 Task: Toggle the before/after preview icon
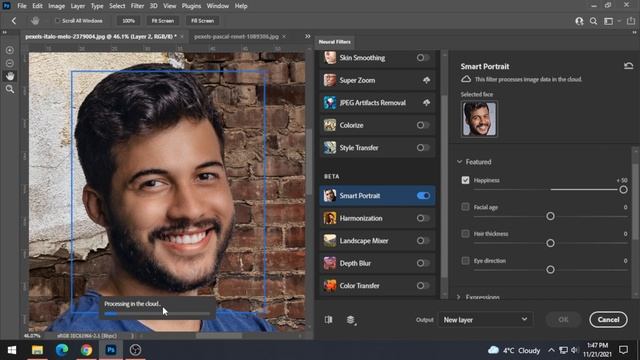(329, 320)
